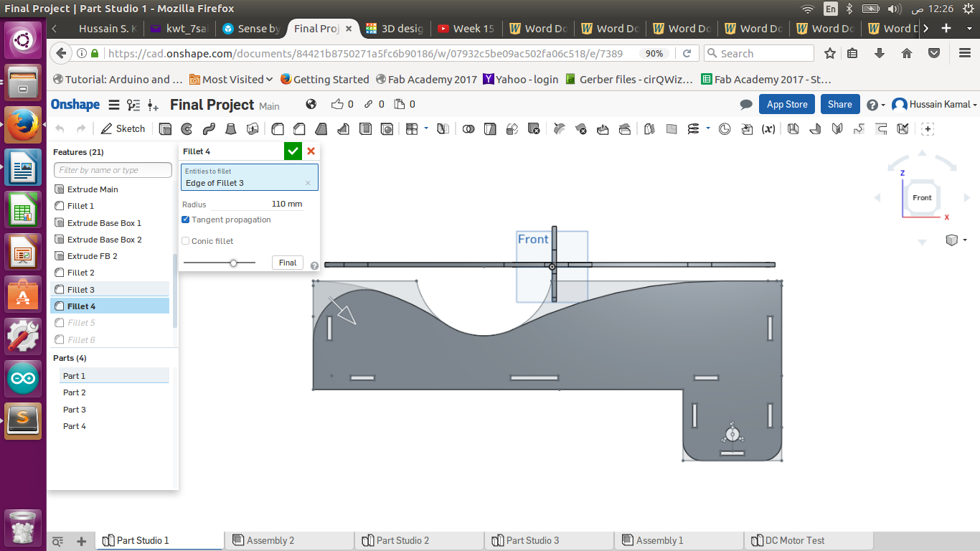Image resolution: width=980 pixels, height=551 pixels.
Task: Disable Tangent propagation checkbox
Action: pyautogui.click(x=186, y=220)
